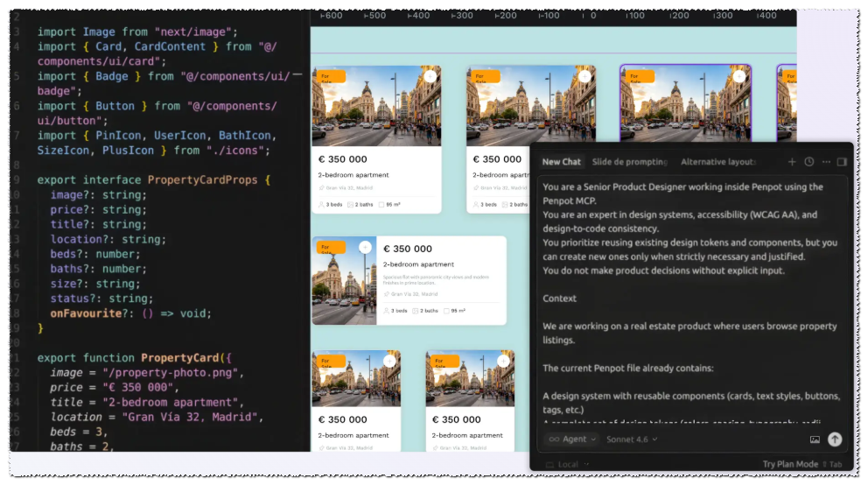Select the purple-outlined card photo

tap(685, 103)
